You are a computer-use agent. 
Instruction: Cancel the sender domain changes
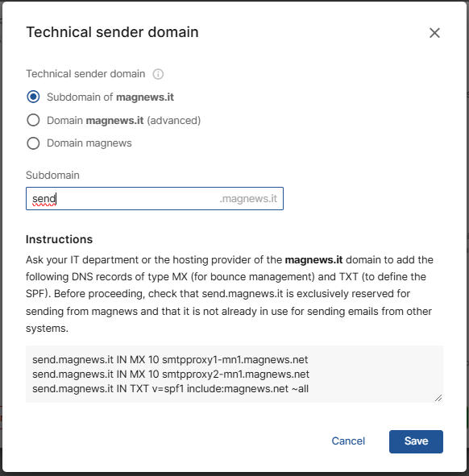click(348, 441)
